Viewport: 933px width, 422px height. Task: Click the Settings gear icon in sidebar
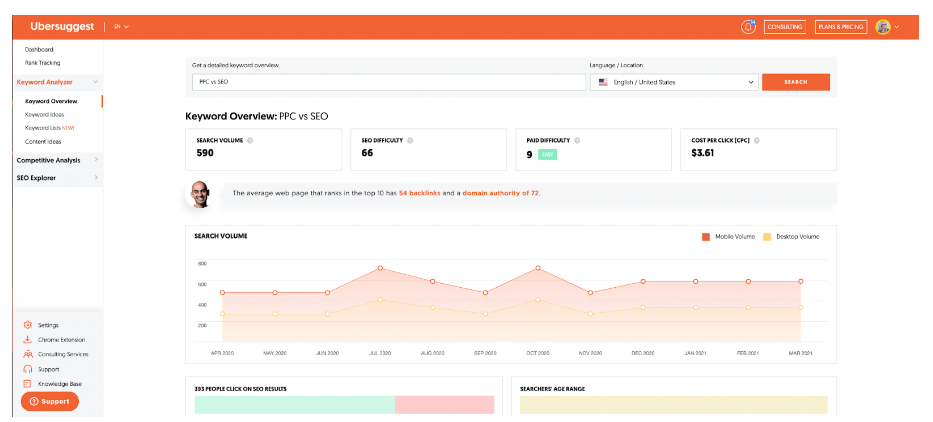coord(28,325)
